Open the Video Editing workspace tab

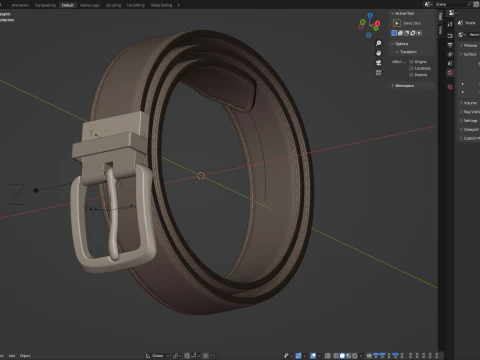(x=161, y=5)
